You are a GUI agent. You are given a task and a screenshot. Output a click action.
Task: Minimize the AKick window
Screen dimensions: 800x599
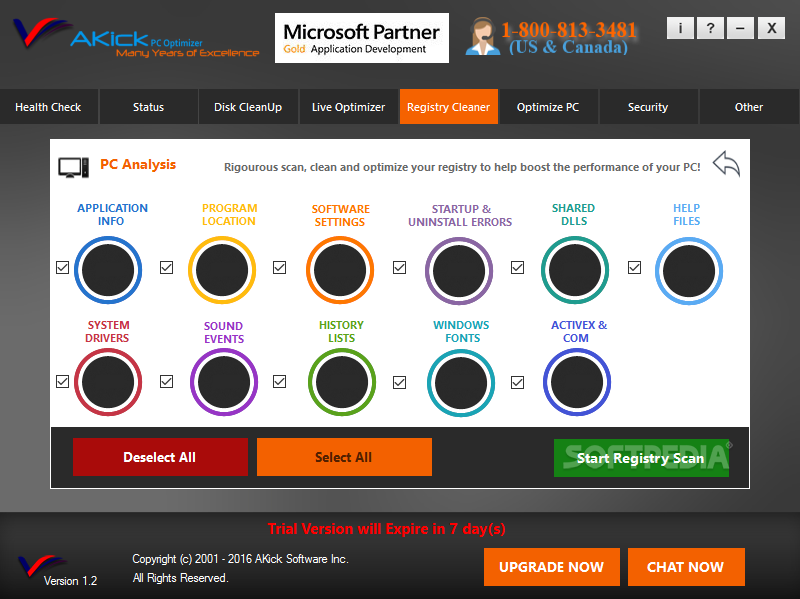point(740,28)
